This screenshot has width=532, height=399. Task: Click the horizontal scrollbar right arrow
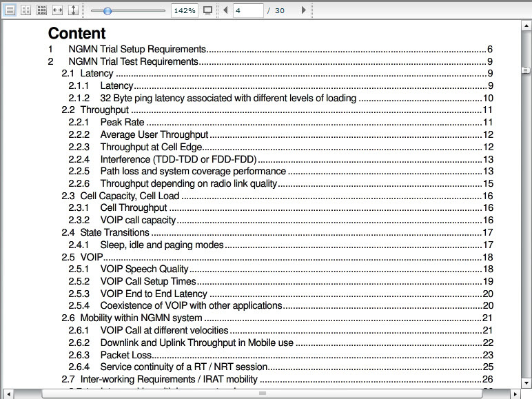tap(515, 394)
